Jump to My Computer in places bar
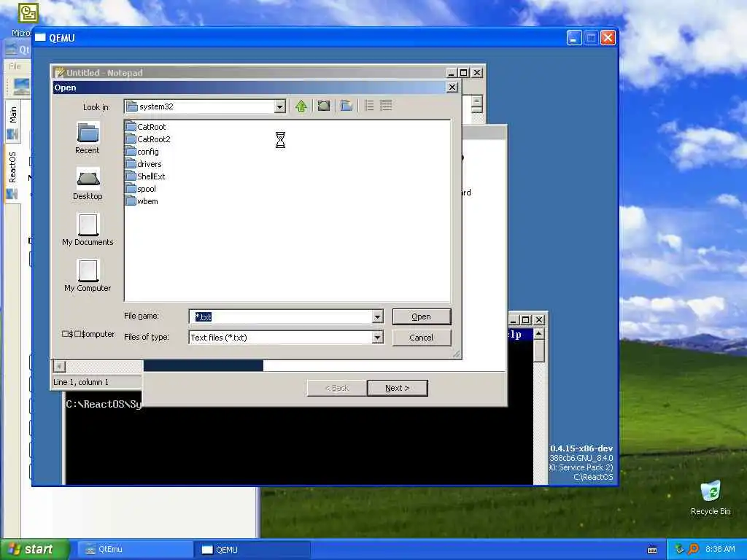The image size is (747, 560). click(88, 276)
